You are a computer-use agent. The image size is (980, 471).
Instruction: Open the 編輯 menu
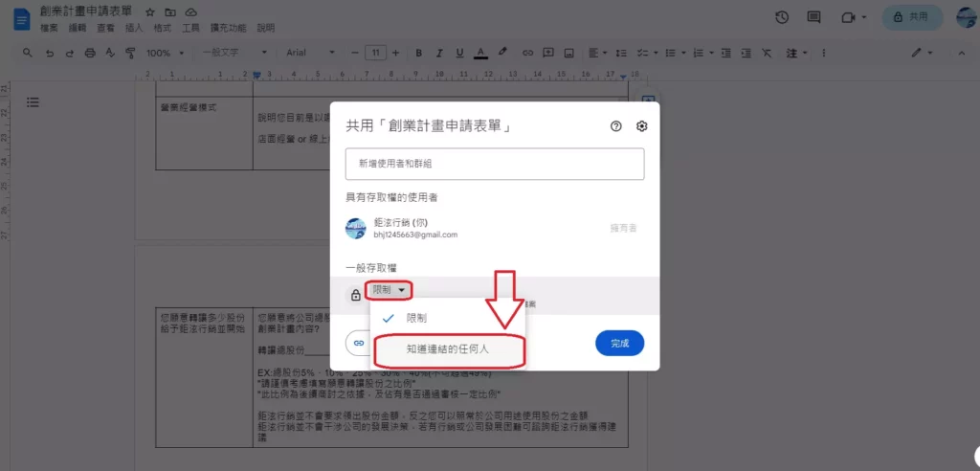[78, 28]
